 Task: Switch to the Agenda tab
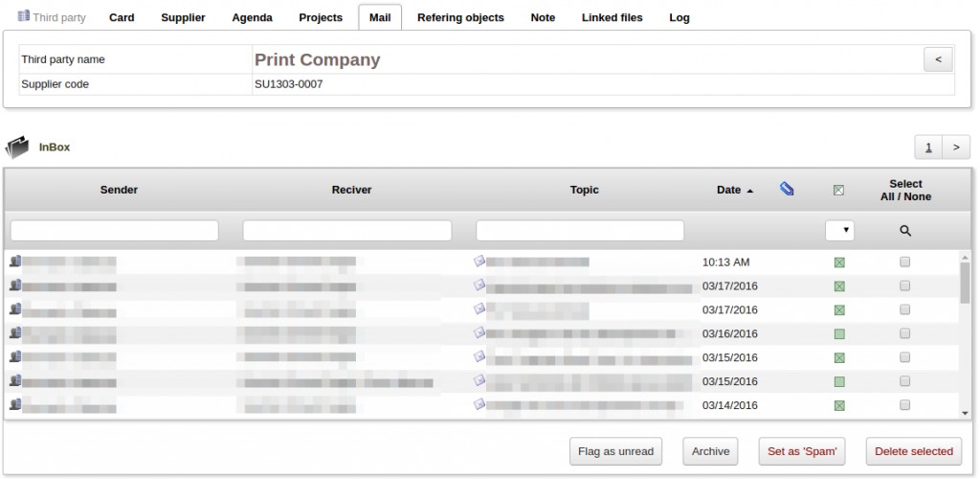pyautogui.click(x=252, y=17)
